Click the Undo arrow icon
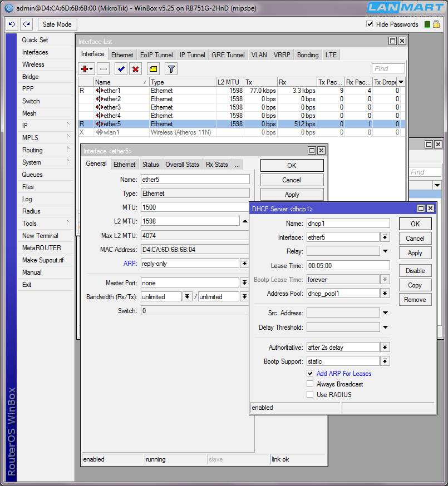The height and width of the screenshot is (486, 448). tap(12, 24)
